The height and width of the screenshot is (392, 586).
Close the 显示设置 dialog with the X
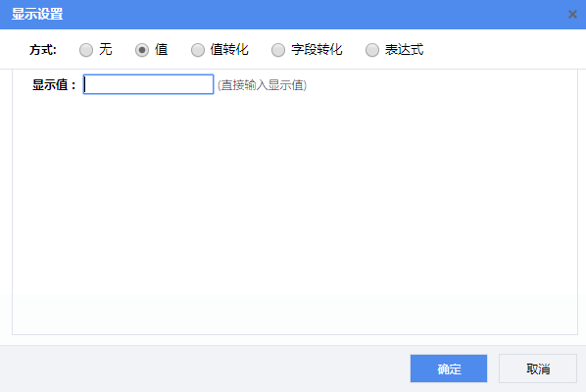tap(572, 14)
